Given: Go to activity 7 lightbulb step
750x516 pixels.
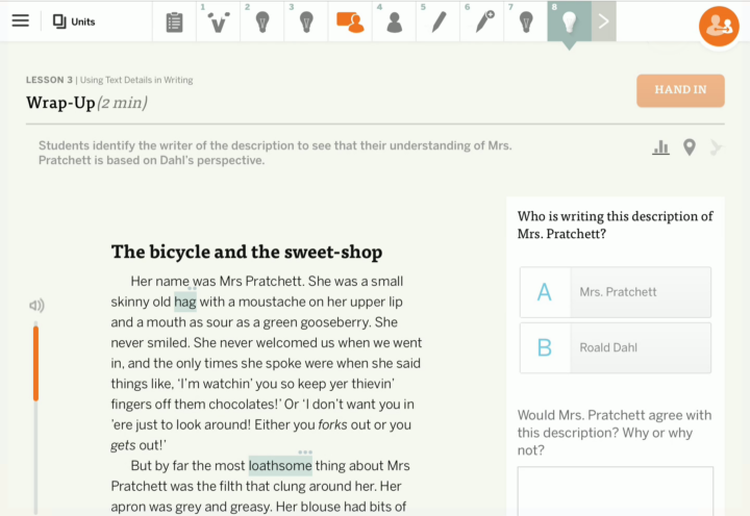Looking at the screenshot, I should point(526,22).
